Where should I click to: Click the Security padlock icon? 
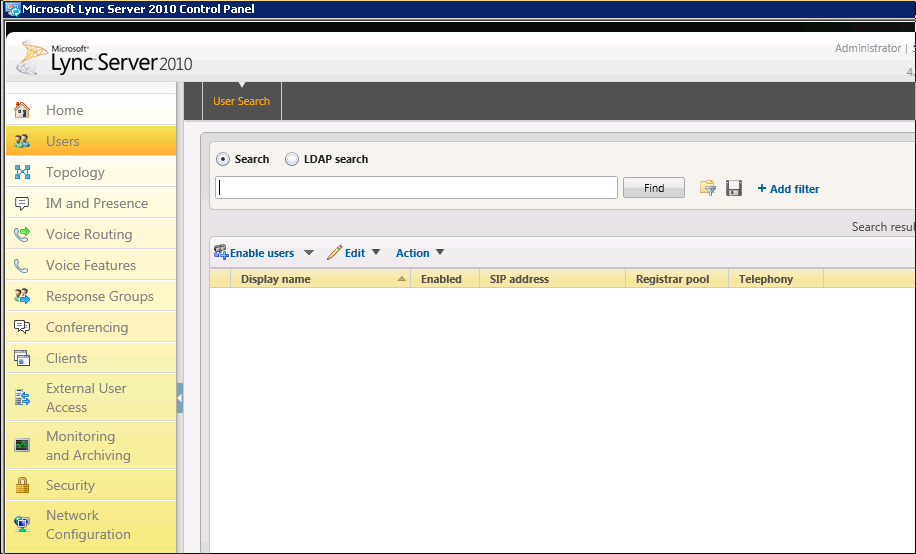(22, 485)
